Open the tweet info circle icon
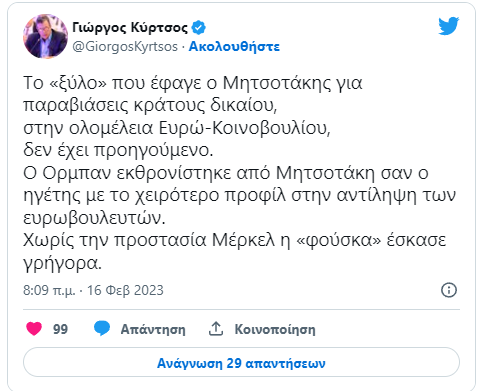 (449, 290)
